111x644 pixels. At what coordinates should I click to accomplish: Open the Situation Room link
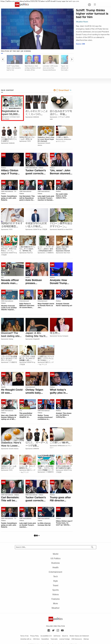coord(82,22)
